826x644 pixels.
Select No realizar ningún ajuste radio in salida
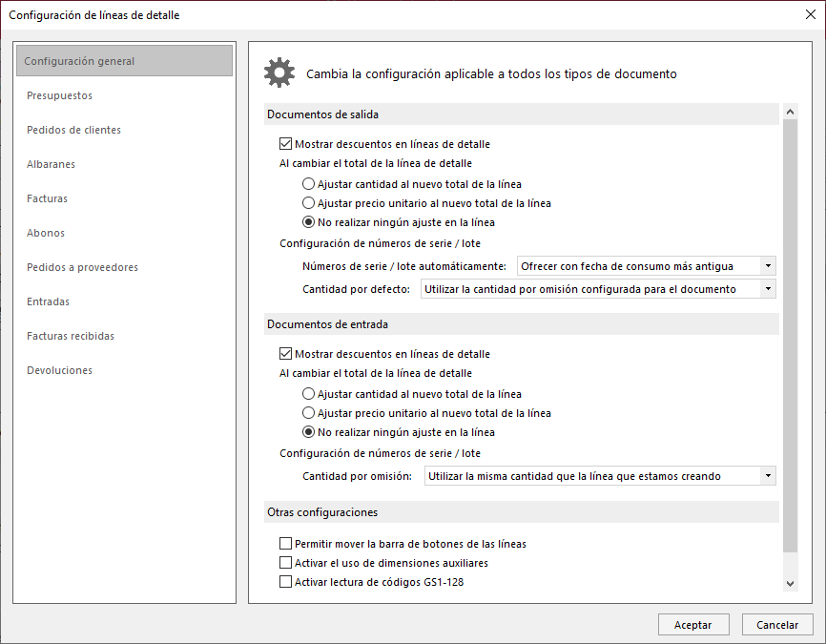click(308, 222)
